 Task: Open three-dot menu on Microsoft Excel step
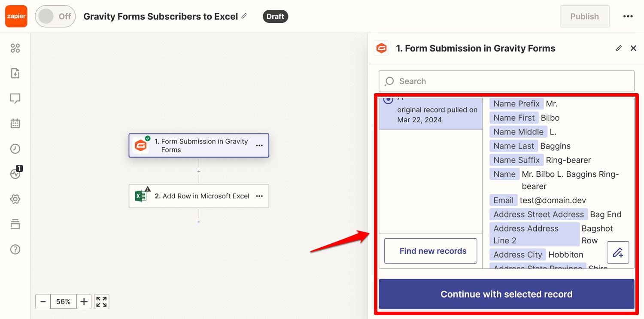pyautogui.click(x=259, y=196)
